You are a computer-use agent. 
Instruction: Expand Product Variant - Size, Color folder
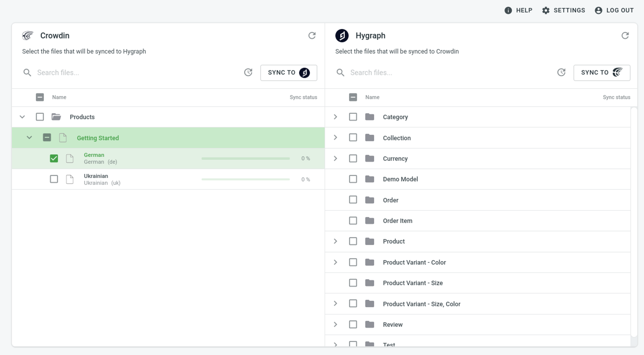pos(335,303)
